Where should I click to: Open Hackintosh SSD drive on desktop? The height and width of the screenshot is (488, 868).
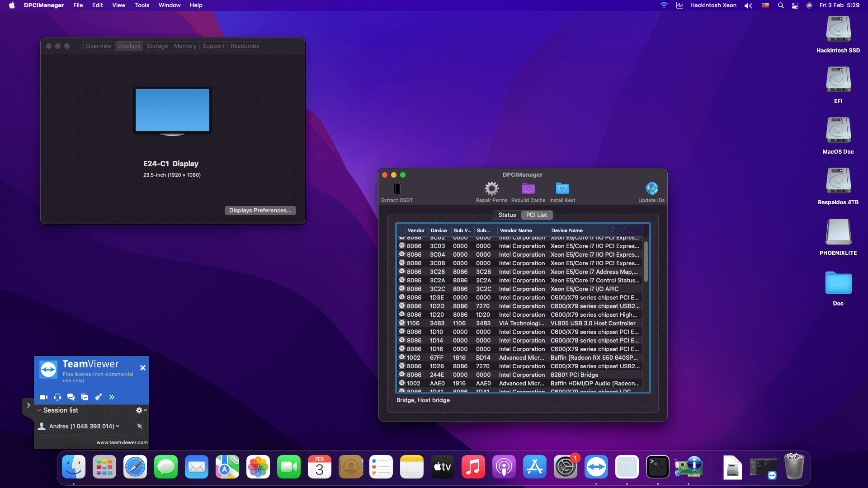(x=838, y=34)
